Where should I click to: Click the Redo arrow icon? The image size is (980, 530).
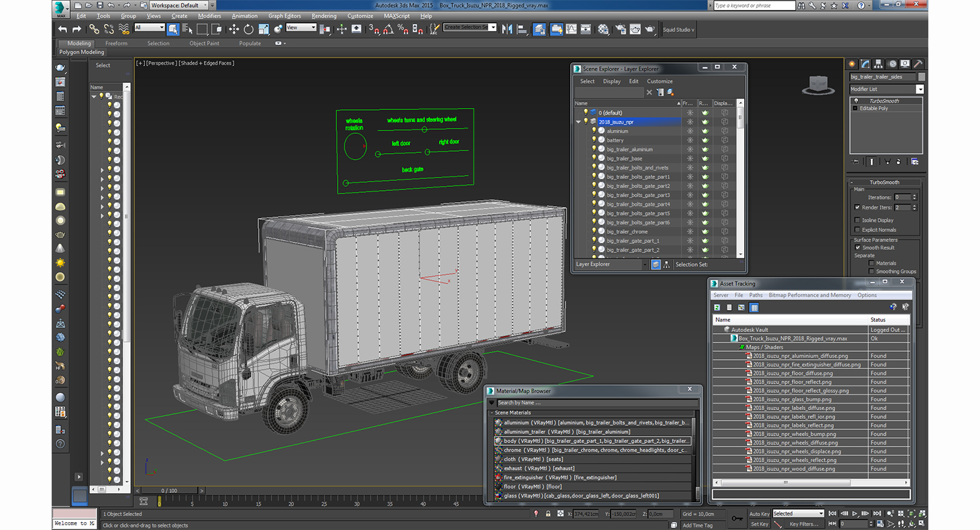click(x=77, y=29)
